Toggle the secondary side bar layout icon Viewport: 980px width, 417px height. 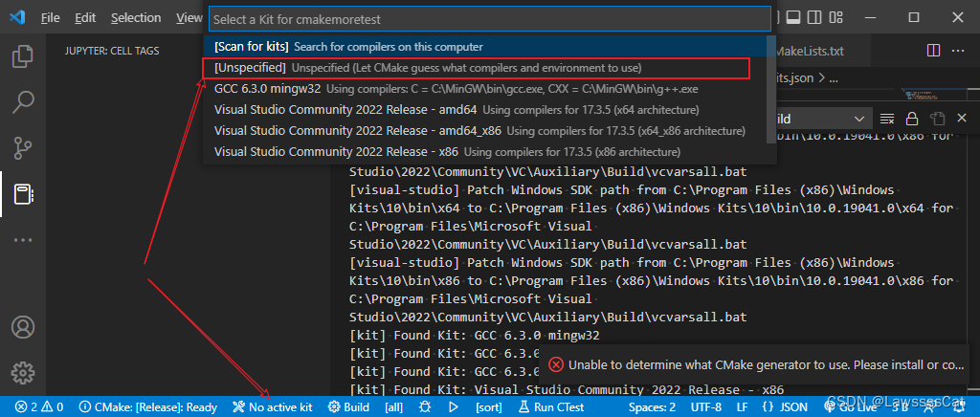pyautogui.click(x=815, y=17)
